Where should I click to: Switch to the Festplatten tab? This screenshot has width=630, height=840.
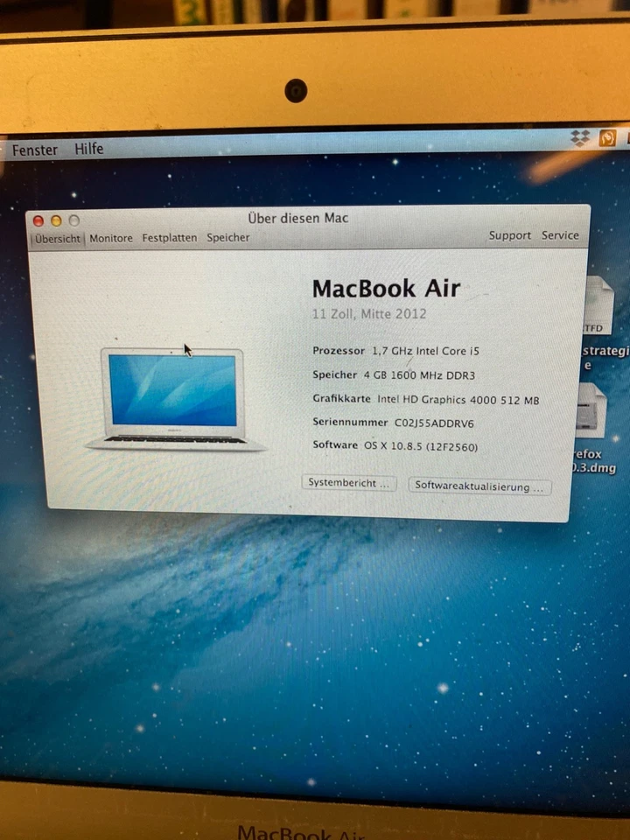pos(169,238)
